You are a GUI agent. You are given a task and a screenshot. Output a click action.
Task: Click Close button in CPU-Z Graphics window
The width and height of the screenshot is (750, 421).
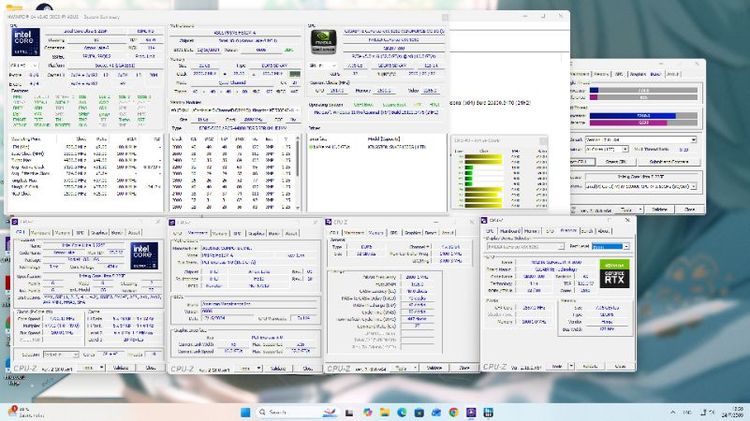[x=620, y=366]
